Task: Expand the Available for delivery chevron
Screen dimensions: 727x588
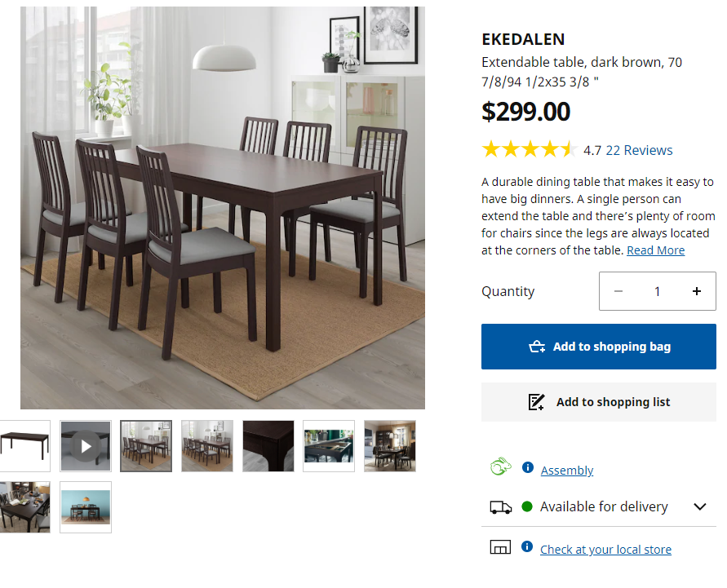Action: [699, 506]
